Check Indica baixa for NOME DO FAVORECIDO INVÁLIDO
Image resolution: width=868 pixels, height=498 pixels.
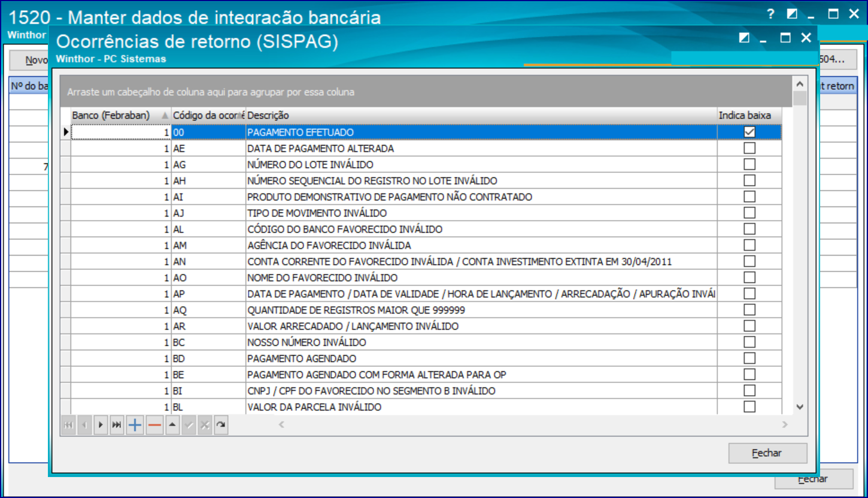[749, 278]
